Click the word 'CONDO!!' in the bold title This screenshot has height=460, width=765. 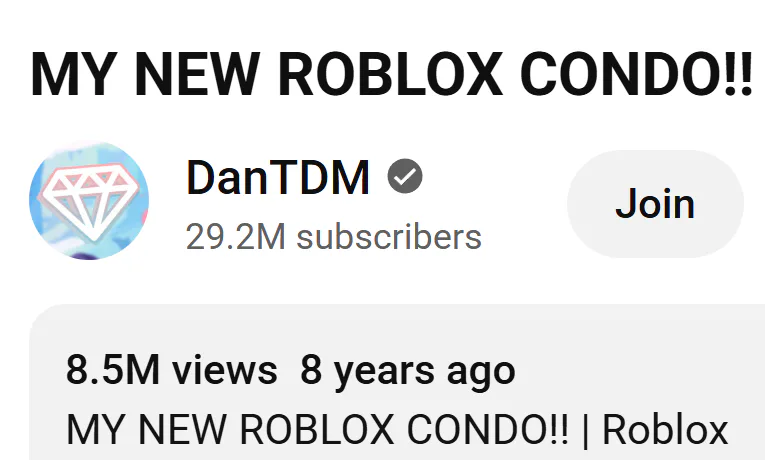coord(636,74)
